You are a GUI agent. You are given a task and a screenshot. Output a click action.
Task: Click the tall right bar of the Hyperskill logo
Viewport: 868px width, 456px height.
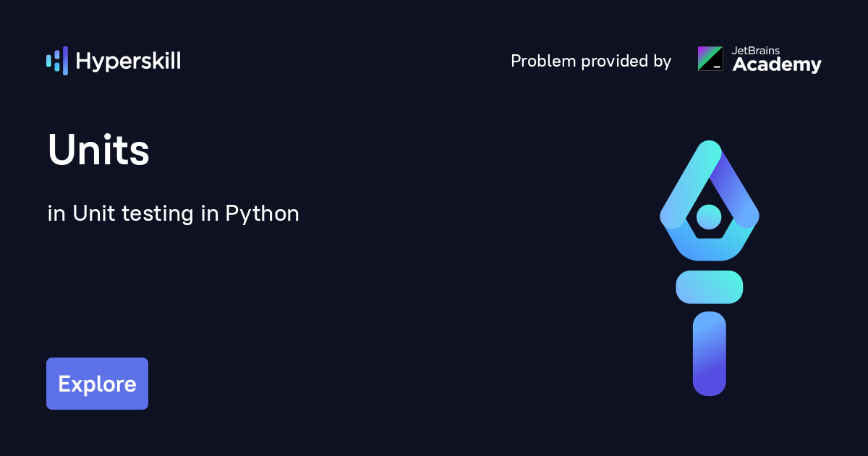click(x=65, y=61)
